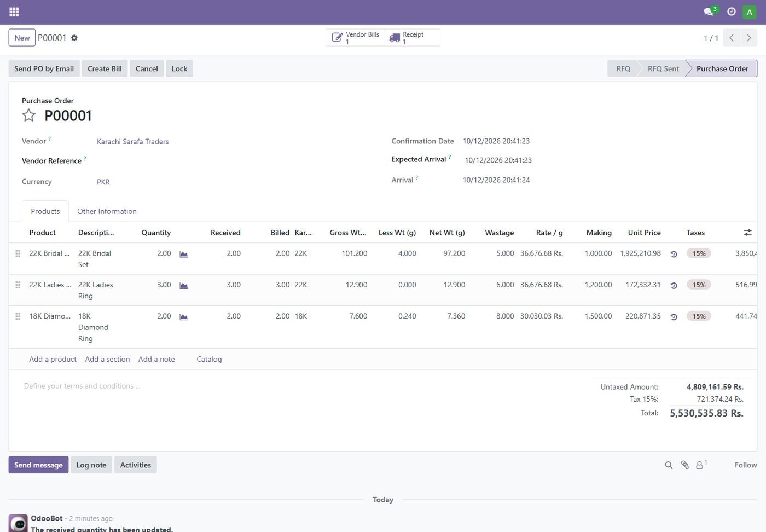766x532 pixels.
Task: Click the Create Bill button
Action: click(105, 68)
